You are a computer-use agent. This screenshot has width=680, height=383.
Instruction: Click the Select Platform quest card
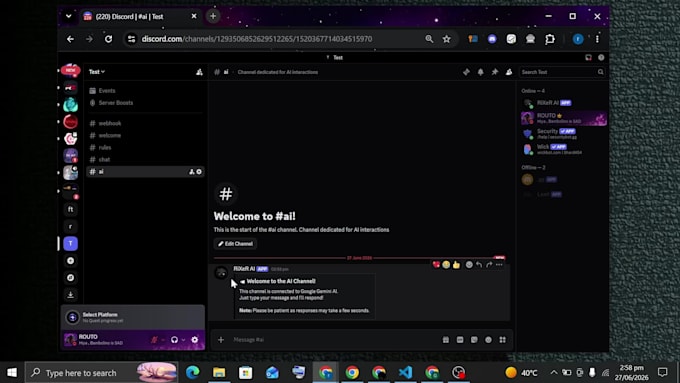[x=133, y=317]
